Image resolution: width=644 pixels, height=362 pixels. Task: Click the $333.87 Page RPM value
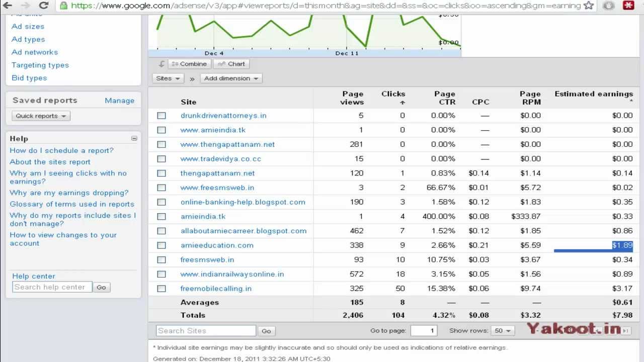pos(526,217)
